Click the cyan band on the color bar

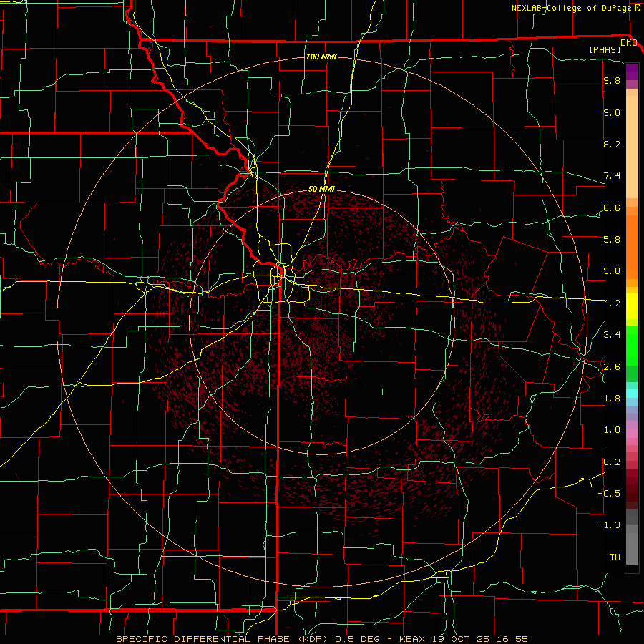point(632,394)
